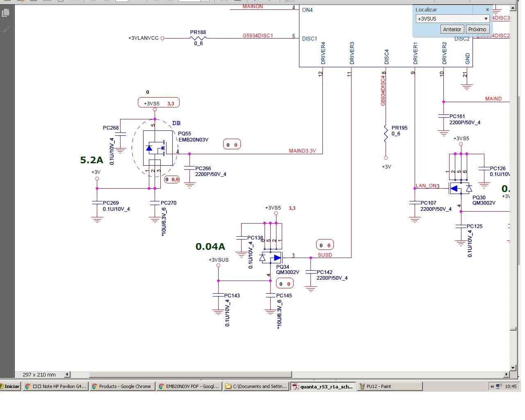The height and width of the screenshot is (420, 525).
Task: Switch to EMB20N03V PDF Chrome taskbar item
Action: (x=189, y=386)
